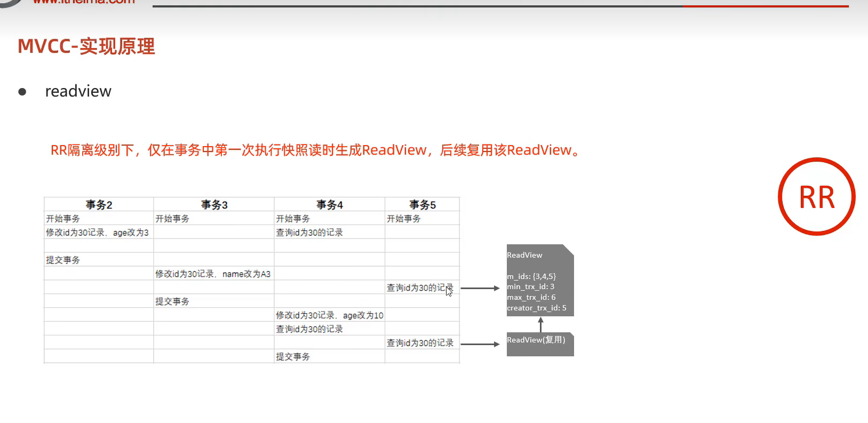
Task: Click the bullet dot beside readview
Action: coord(22,92)
